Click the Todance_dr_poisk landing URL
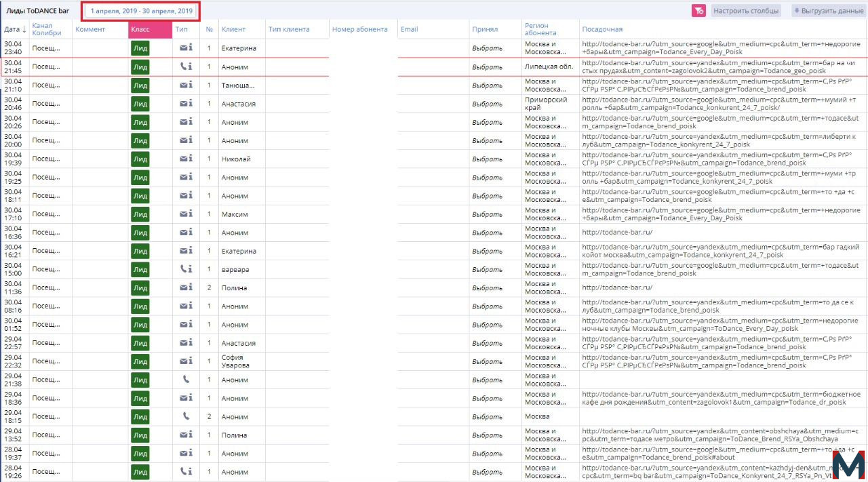Image resolution: width=868 pixels, height=482 pixels. (x=721, y=398)
